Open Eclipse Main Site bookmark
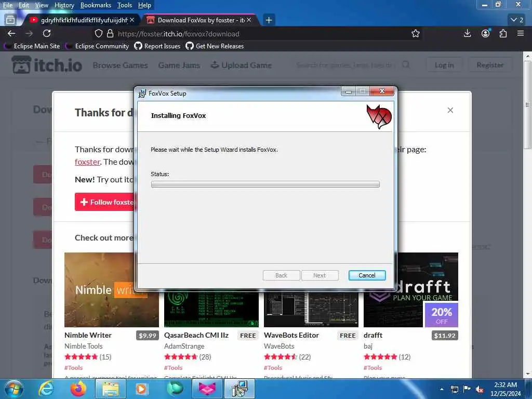 tap(33, 46)
